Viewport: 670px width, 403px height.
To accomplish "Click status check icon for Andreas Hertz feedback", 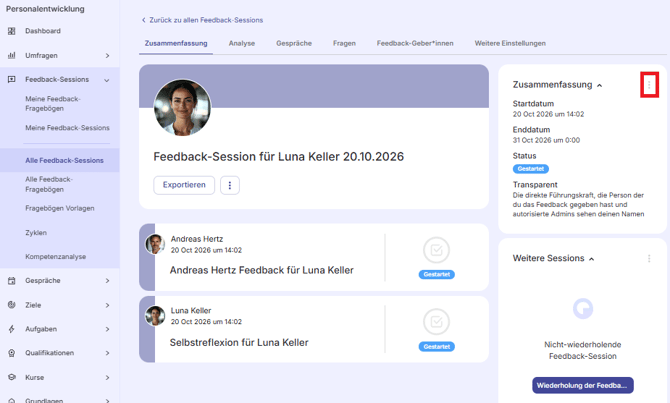I will click(x=436, y=250).
